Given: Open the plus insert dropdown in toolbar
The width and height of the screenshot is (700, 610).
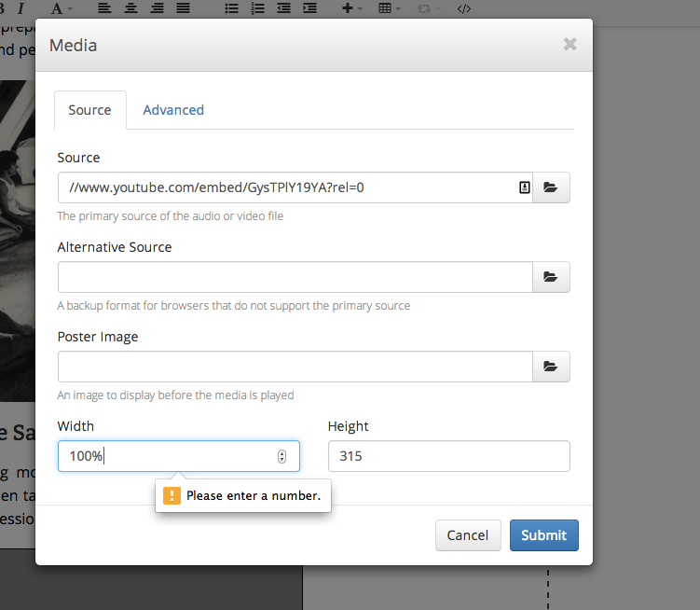Looking at the screenshot, I should (x=351, y=8).
